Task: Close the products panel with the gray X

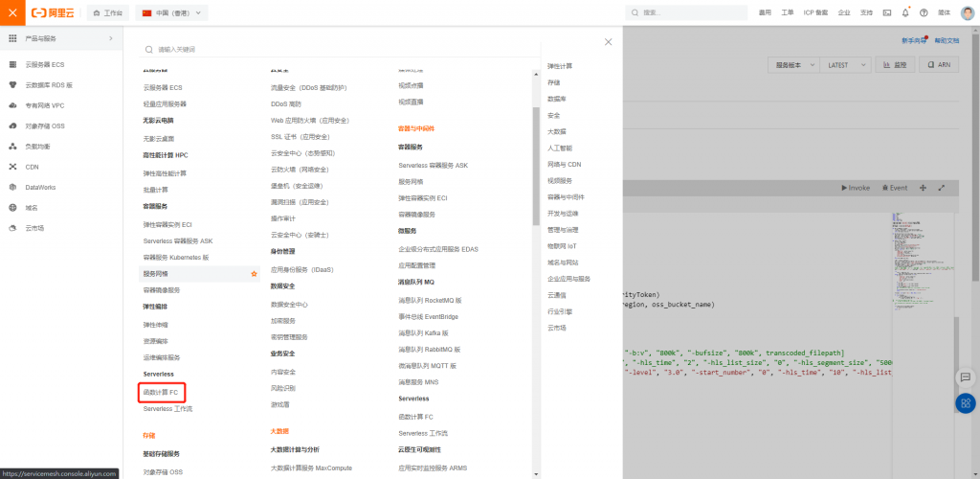Action: pos(608,42)
